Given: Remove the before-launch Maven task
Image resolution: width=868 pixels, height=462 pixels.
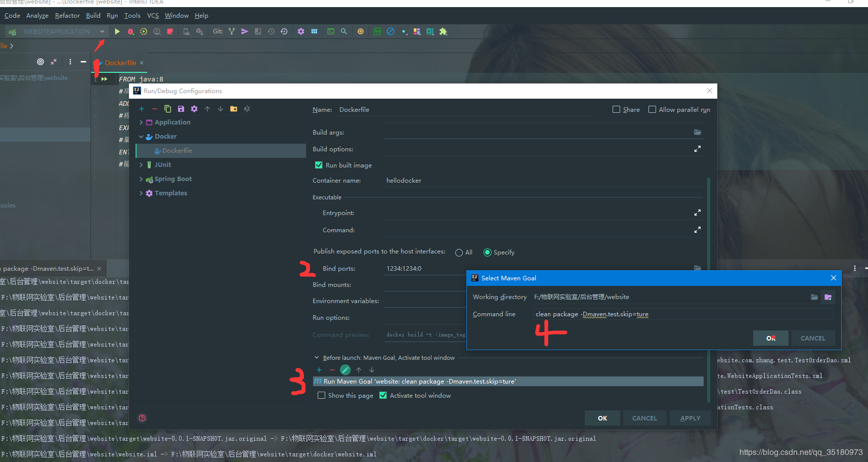Looking at the screenshot, I should coord(332,370).
